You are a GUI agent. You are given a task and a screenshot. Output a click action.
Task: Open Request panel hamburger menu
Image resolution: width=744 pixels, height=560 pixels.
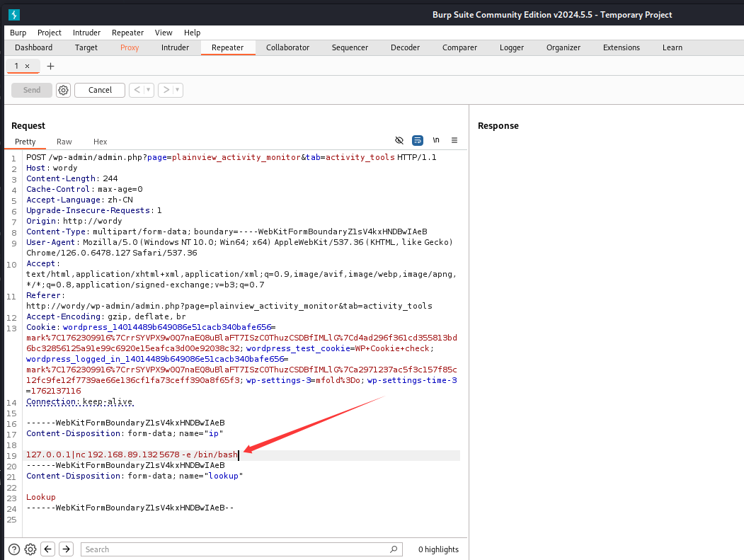[454, 140]
